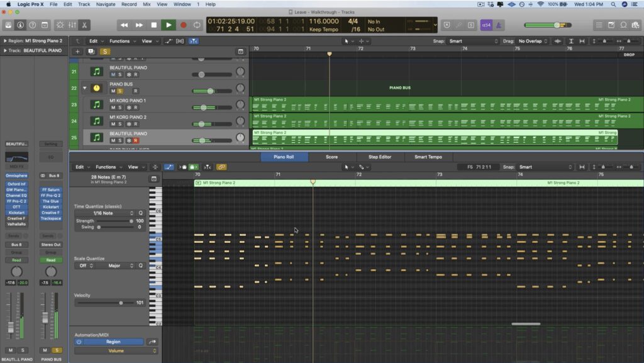Click the Rewind transport button

(x=124, y=25)
